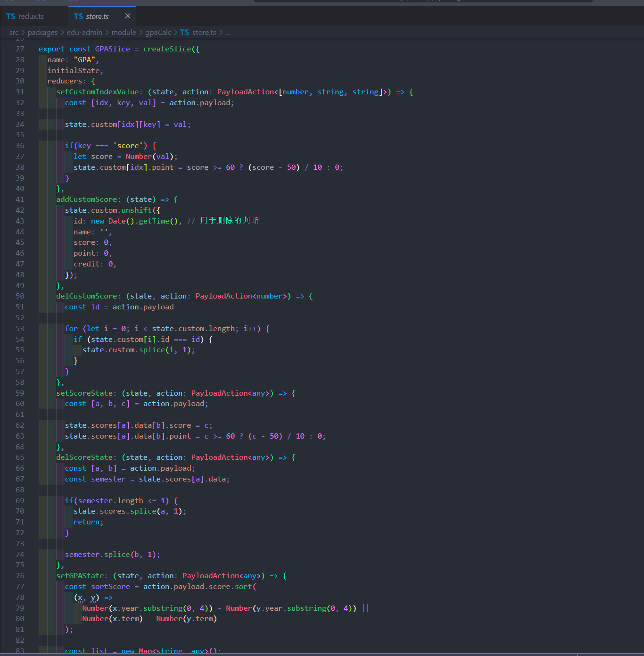Click the TypeScript icon on redux.ts tab

click(x=10, y=16)
